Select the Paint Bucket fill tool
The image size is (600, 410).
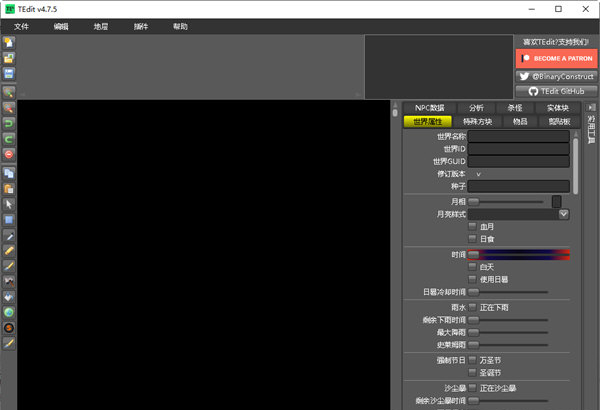(9, 297)
